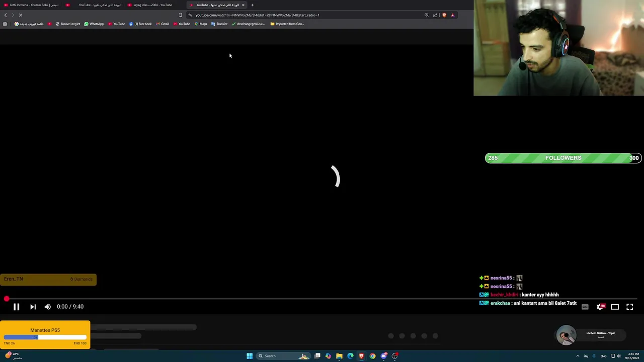
Task: Toggle closed captions (CC) on player
Action: pyautogui.click(x=585, y=307)
